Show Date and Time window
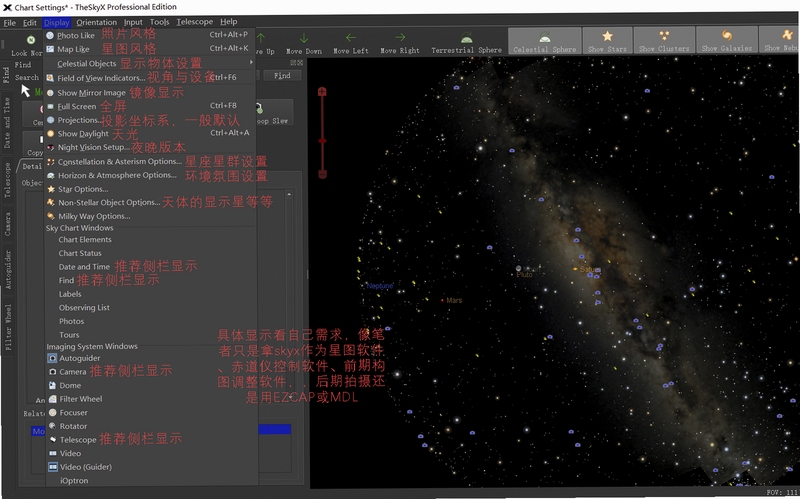This screenshot has height=499, width=800. click(84, 267)
